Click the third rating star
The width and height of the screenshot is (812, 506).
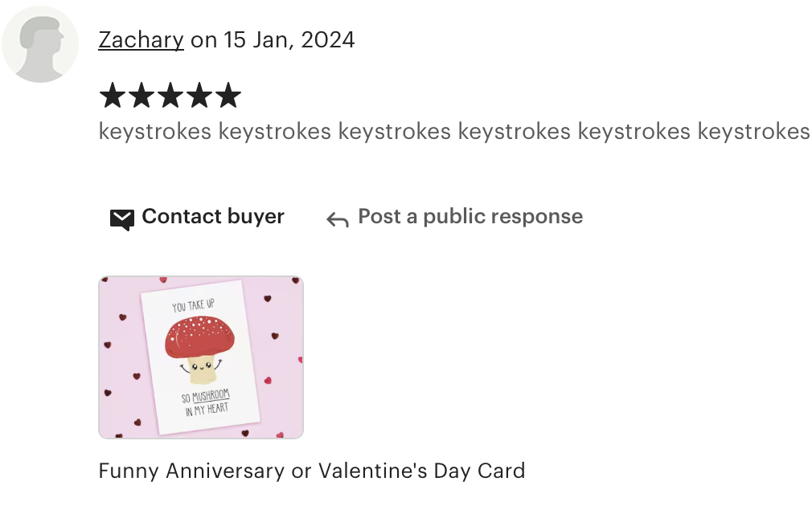tap(170, 96)
